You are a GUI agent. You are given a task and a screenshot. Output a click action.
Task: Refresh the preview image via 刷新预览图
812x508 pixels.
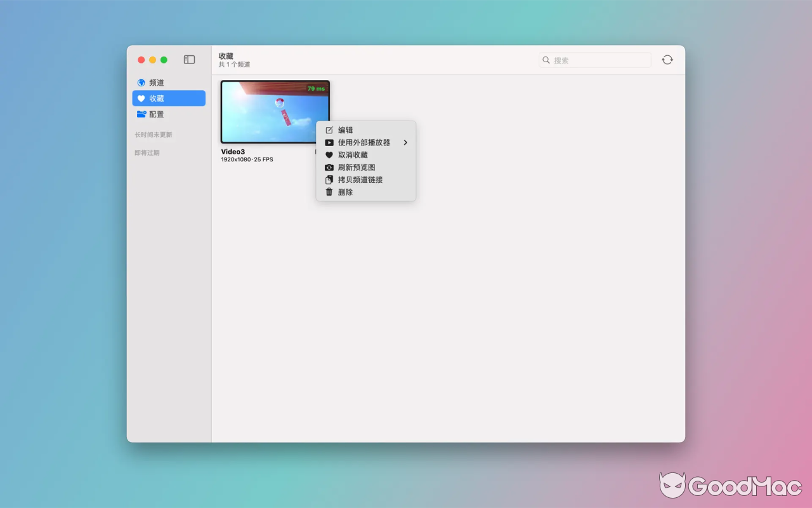click(x=355, y=167)
